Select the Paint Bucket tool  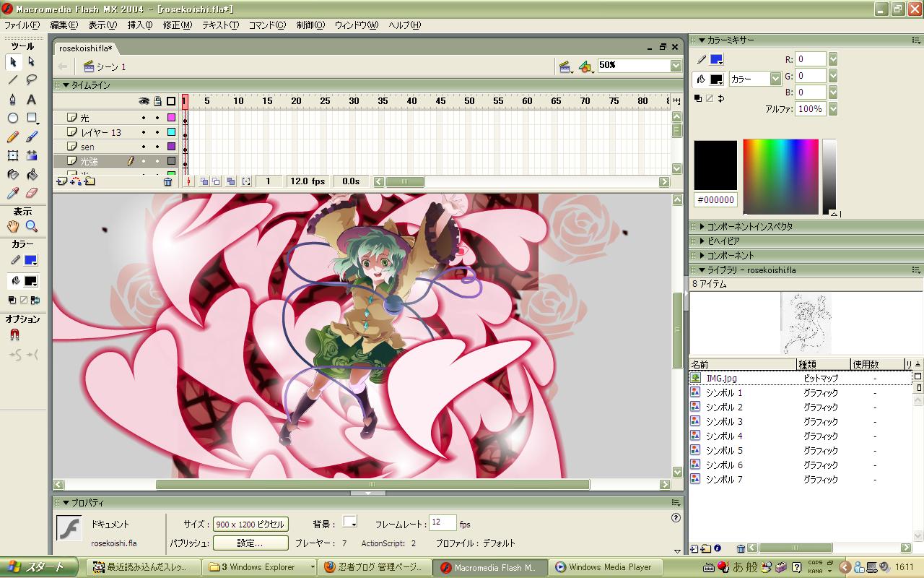click(32, 174)
